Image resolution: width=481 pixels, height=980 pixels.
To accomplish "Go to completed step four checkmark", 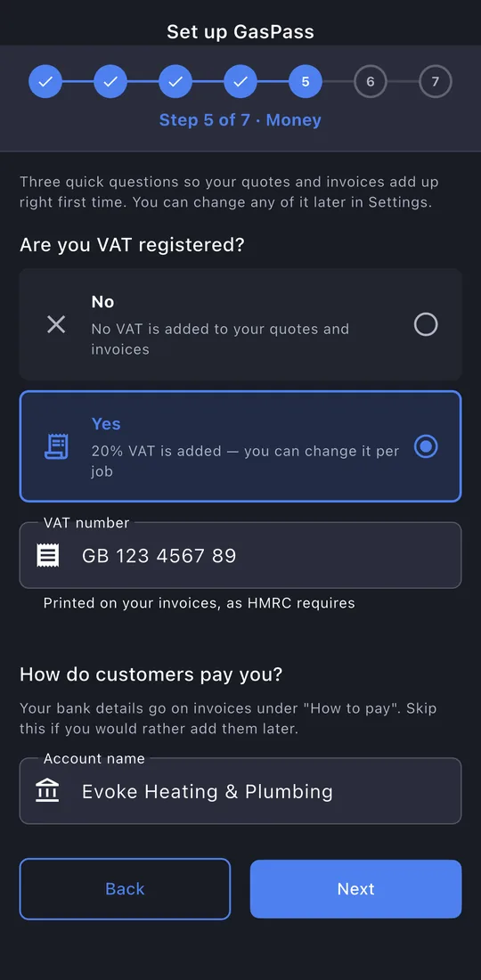I will (240, 82).
